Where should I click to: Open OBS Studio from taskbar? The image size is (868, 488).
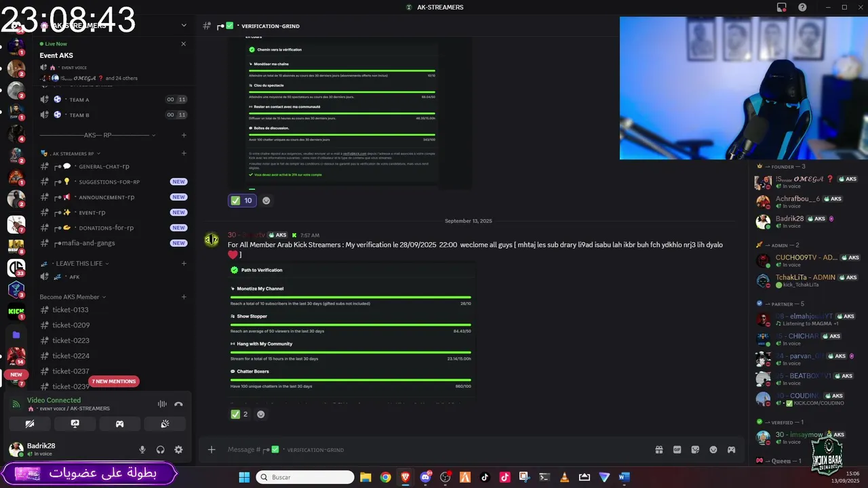coord(445,477)
